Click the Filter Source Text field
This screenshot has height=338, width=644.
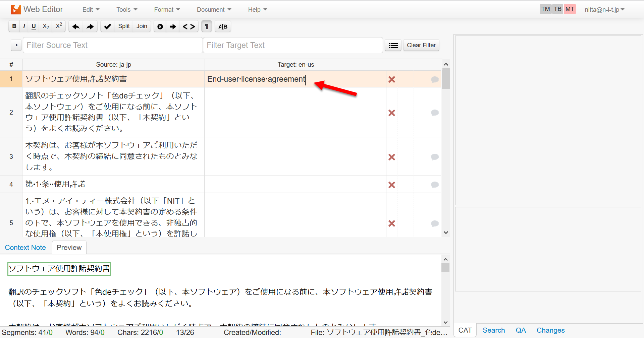click(x=113, y=45)
